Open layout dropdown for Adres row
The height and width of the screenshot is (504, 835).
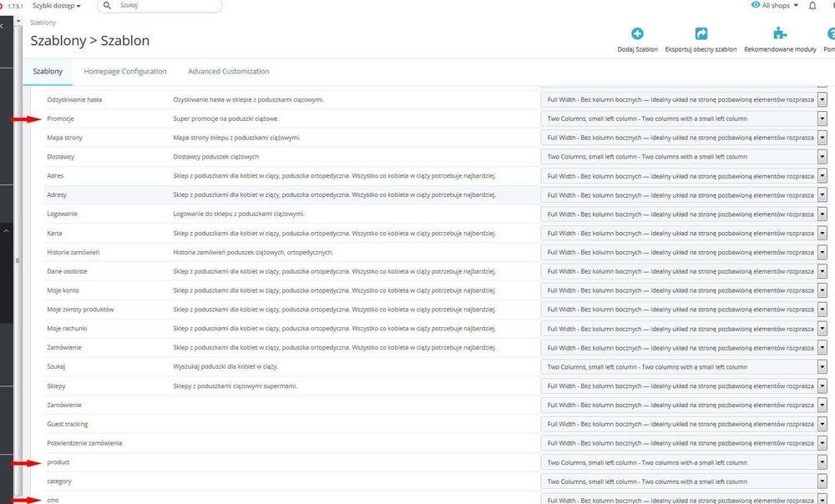[684, 176]
